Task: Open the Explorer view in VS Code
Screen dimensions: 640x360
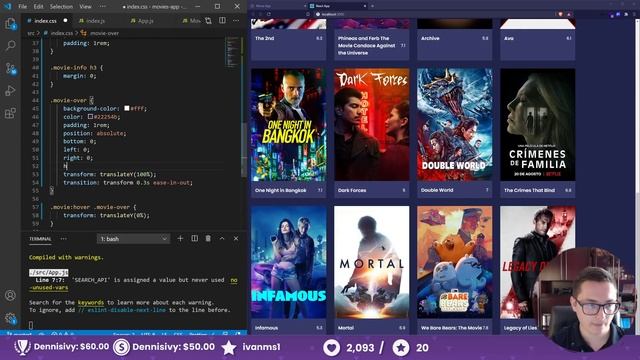Action: pyautogui.click(x=11, y=24)
